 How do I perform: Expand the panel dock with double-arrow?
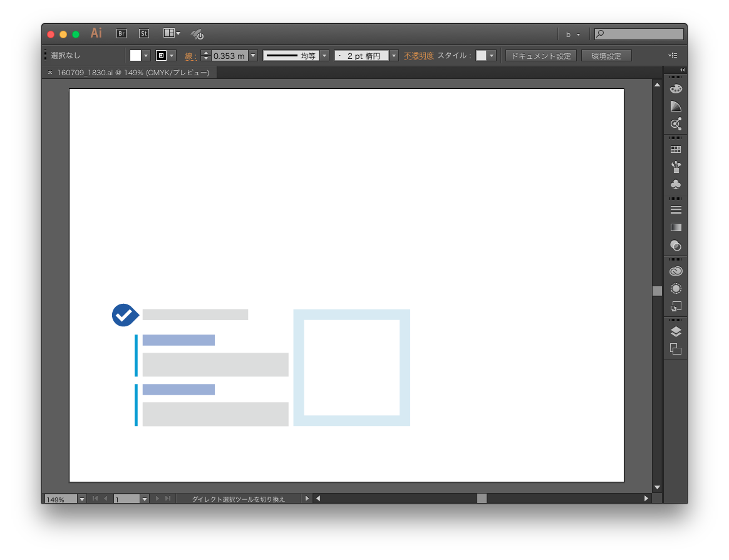click(683, 70)
